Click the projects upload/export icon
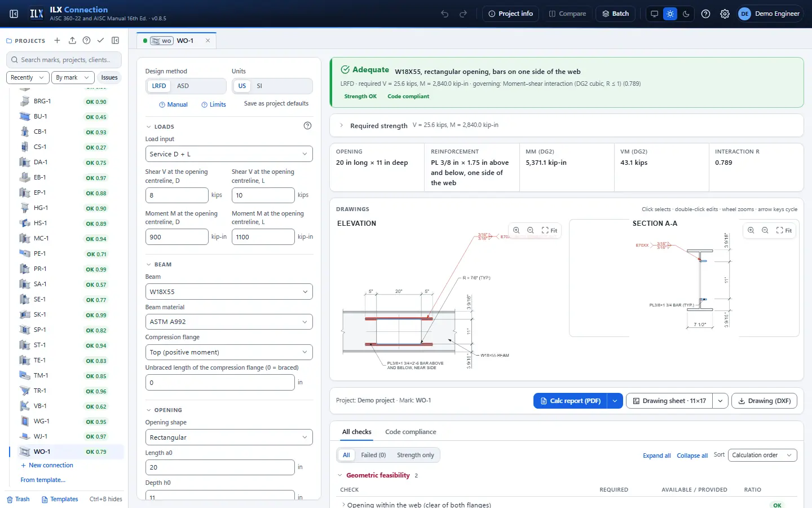 pos(72,41)
